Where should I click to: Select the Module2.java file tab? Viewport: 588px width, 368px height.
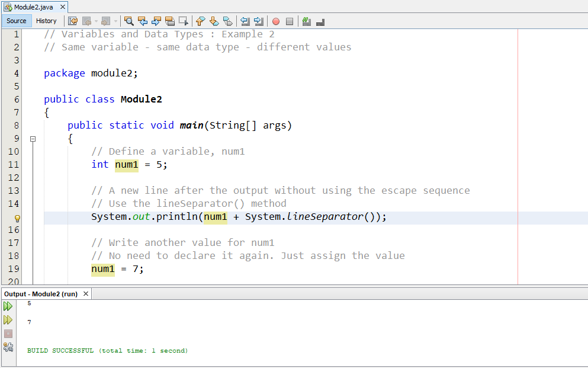coord(34,7)
